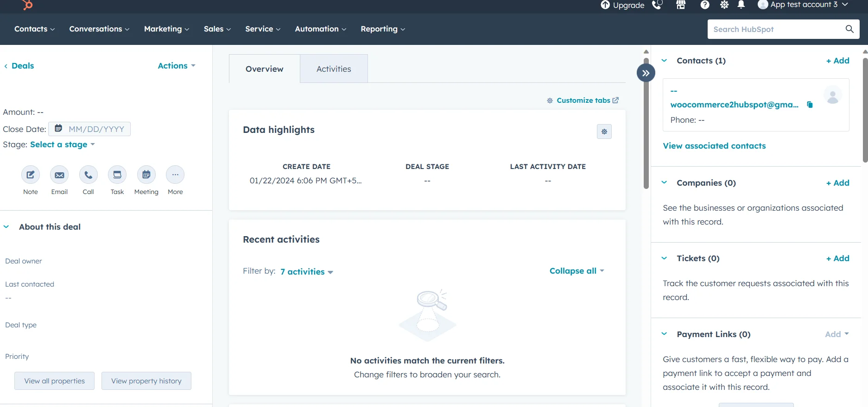Click View property history button
This screenshot has height=407, width=868.
click(x=146, y=381)
